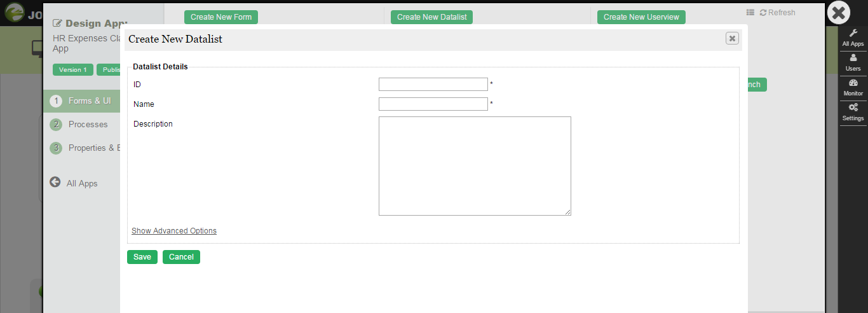Click the list view icon beside Refresh
The image size is (868, 313).
[750, 13]
